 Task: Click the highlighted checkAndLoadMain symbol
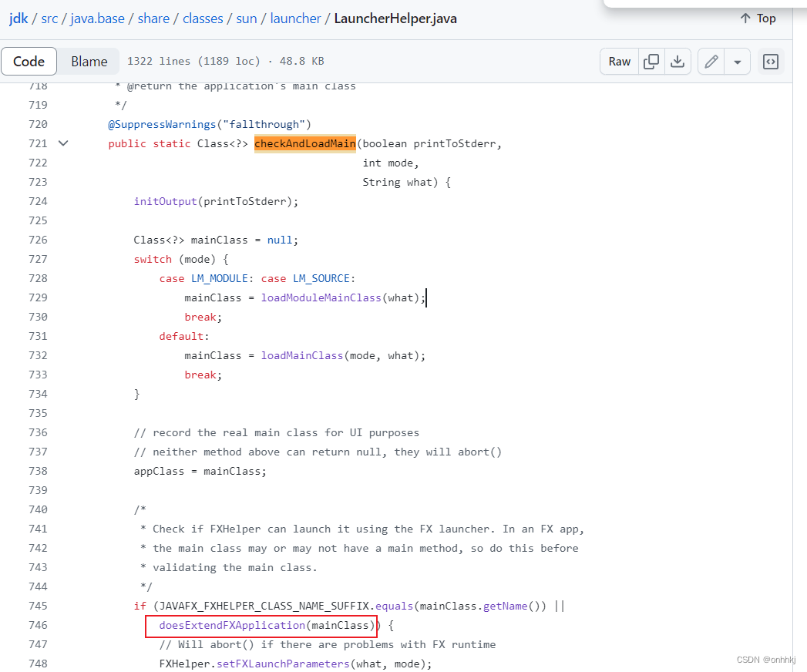coord(304,143)
